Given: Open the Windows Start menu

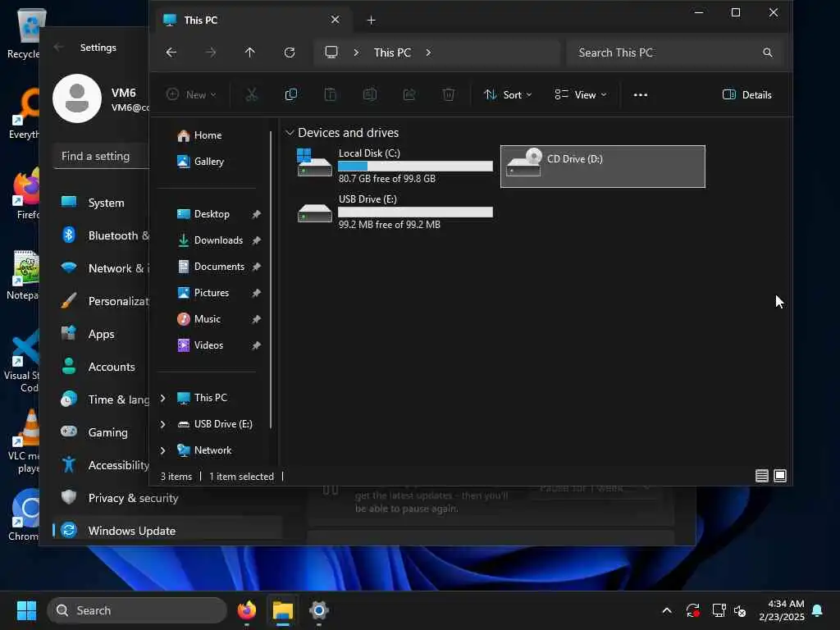Looking at the screenshot, I should 26,610.
